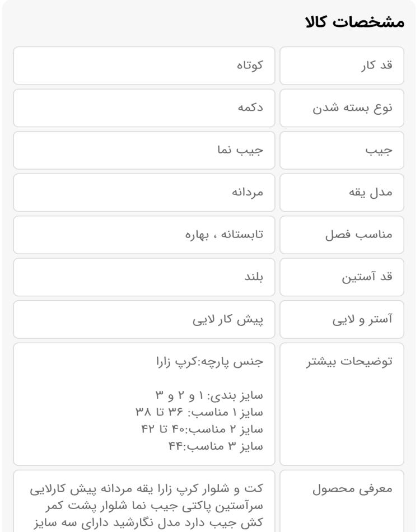Select the نوع بسته شدن label
420x532 pixels.
(x=352, y=108)
